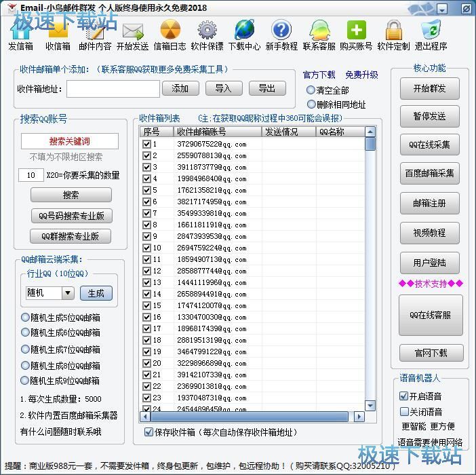Screen dimensions: 476x475
Task: Click the 退出程序 recycle bin icon
Action: click(x=431, y=35)
